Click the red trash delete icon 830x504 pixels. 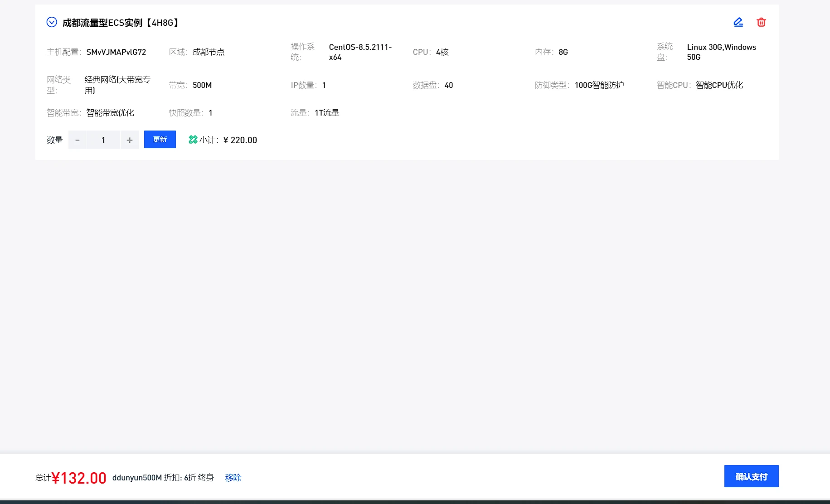coord(761,22)
